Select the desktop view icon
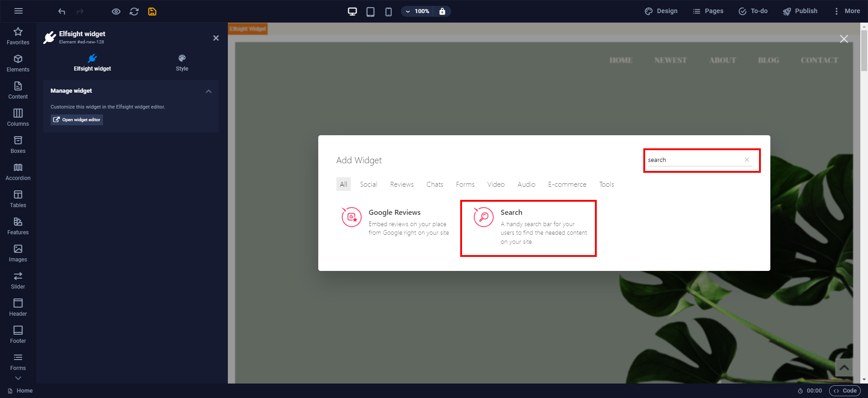868x398 pixels. coord(352,12)
